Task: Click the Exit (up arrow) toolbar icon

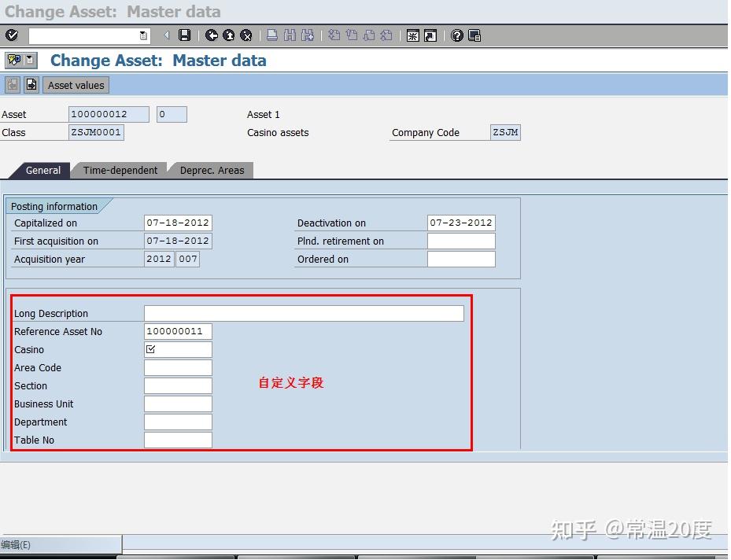Action: pyautogui.click(x=230, y=35)
